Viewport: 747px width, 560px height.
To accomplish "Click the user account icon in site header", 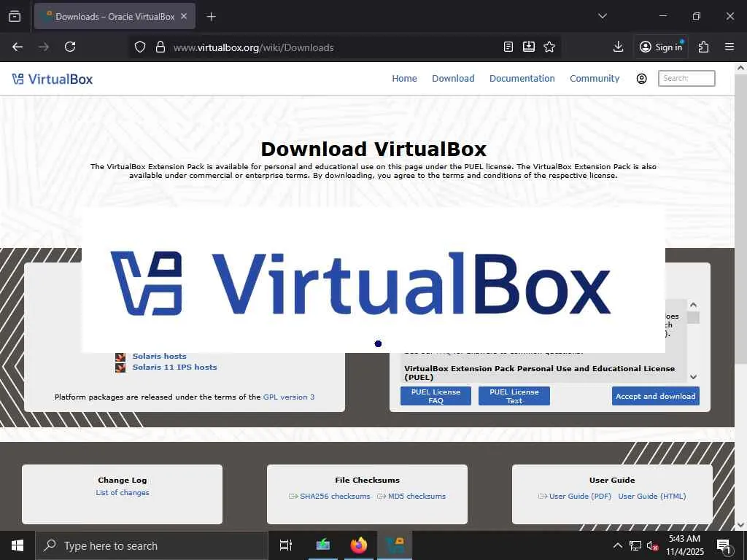I will tap(642, 79).
